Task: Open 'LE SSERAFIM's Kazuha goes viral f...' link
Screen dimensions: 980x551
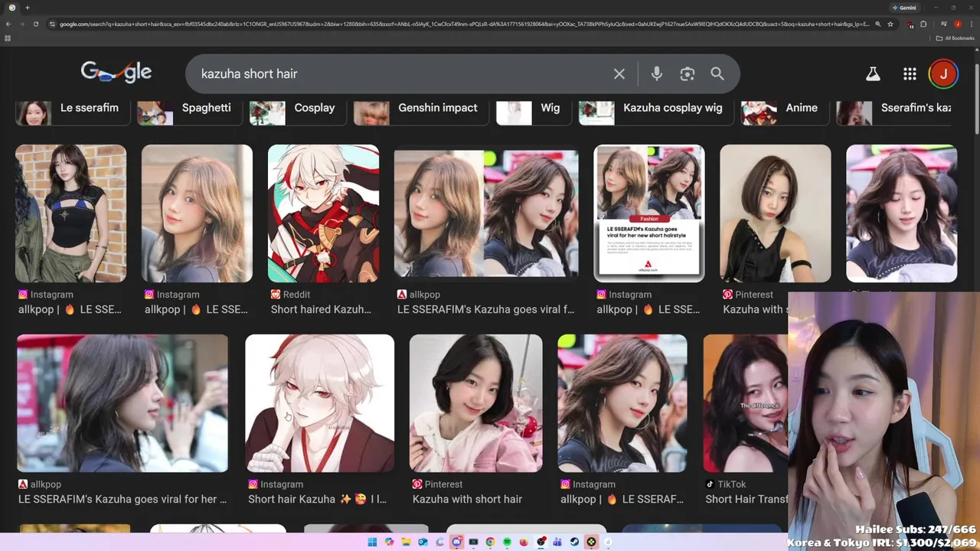Action: point(485,309)
